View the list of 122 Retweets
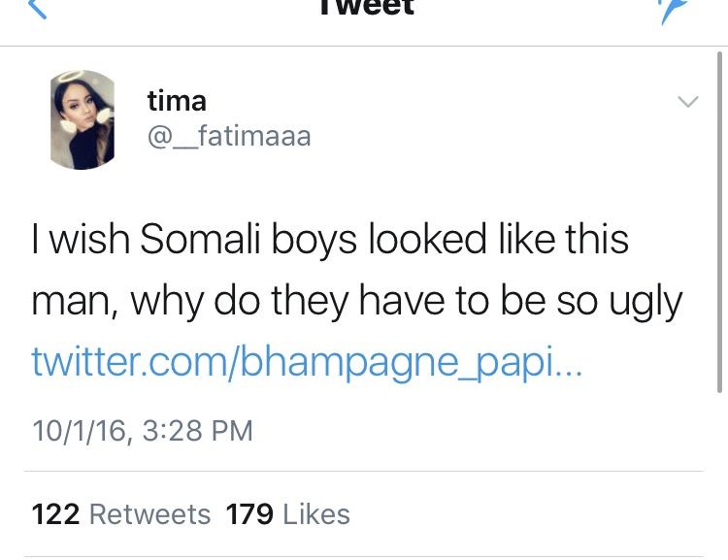Image resolution: width=728 pixels, height=560 pixels. [x=120, y=513]
